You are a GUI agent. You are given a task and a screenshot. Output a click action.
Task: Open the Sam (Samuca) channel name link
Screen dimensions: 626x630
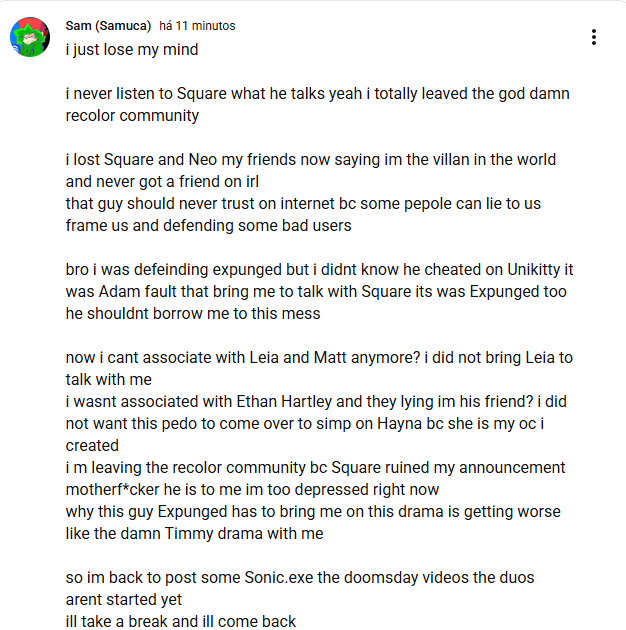108,25
